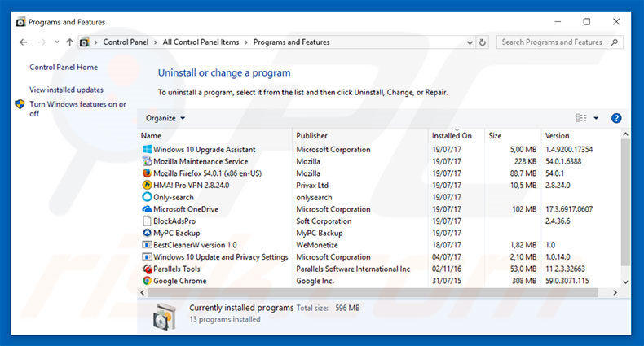Viewport: 644px width, 346px height.
Task: Click horizontal scrollbar right arrow
Action: point(615,293)
